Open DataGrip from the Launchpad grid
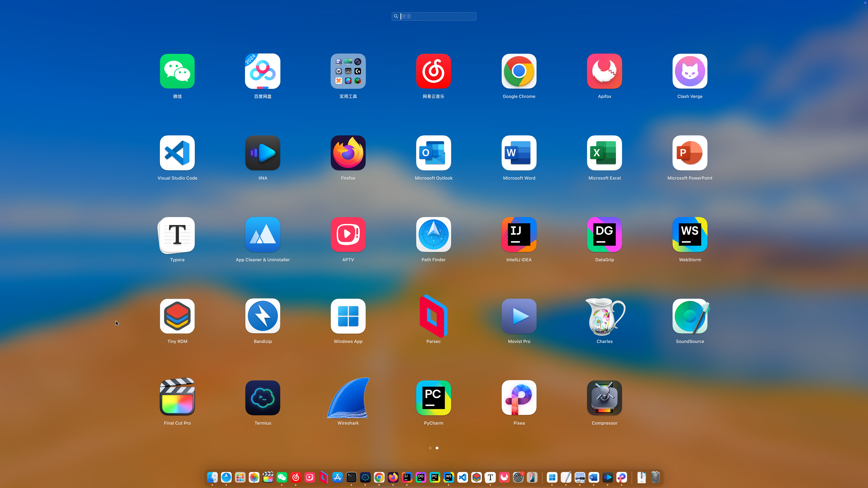Viewport: 868px width, 488px height. click(604, 235)
